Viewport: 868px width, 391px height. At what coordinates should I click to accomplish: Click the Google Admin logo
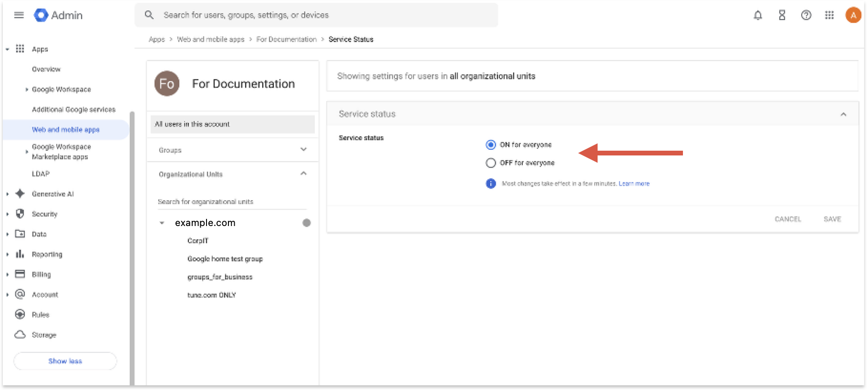(58, 15)
